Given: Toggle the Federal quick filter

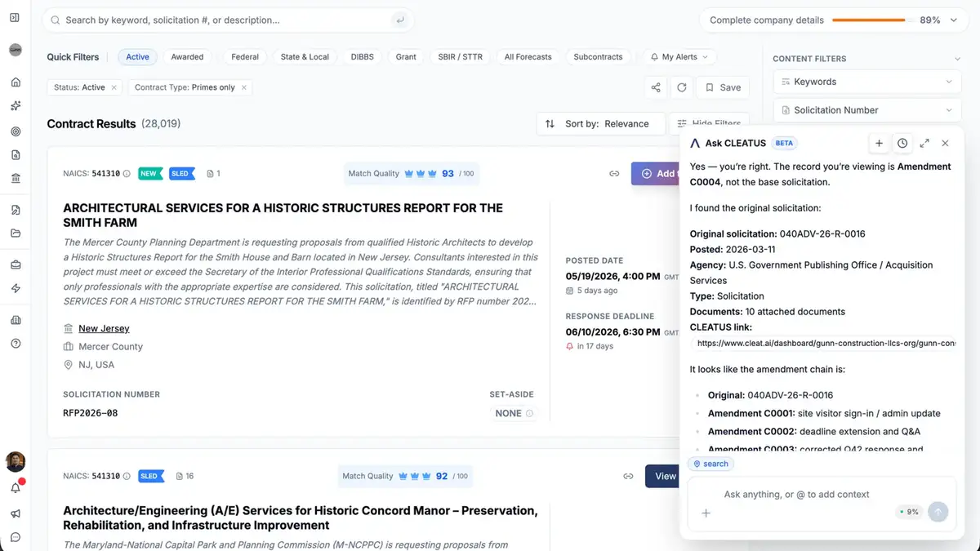Looking at the screenshot, I should point(245,57).
